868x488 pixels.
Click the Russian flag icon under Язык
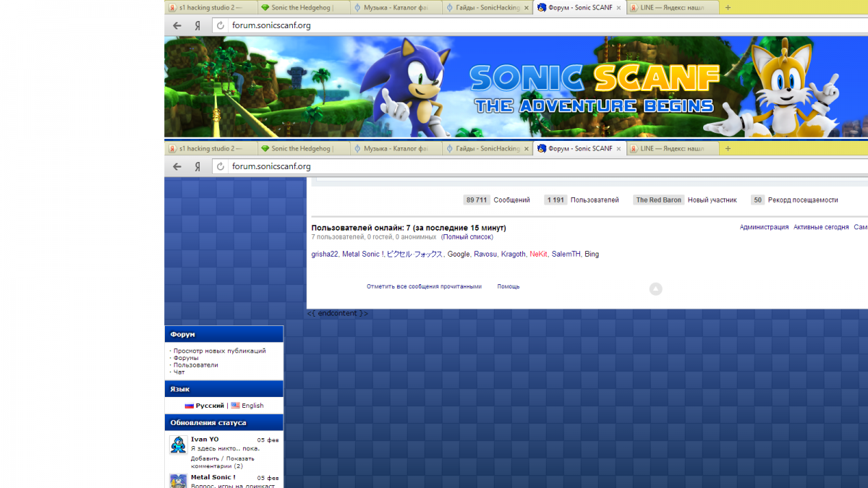(x=189, y=406)
